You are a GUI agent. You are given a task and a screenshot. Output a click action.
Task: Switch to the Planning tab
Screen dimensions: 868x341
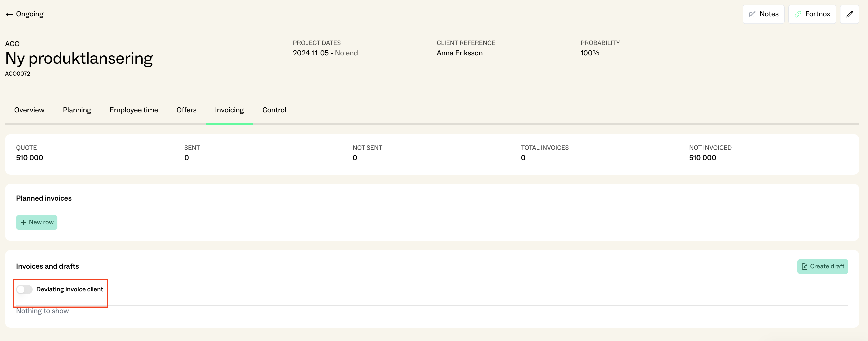pyautogui.click(x=77, y=110)
